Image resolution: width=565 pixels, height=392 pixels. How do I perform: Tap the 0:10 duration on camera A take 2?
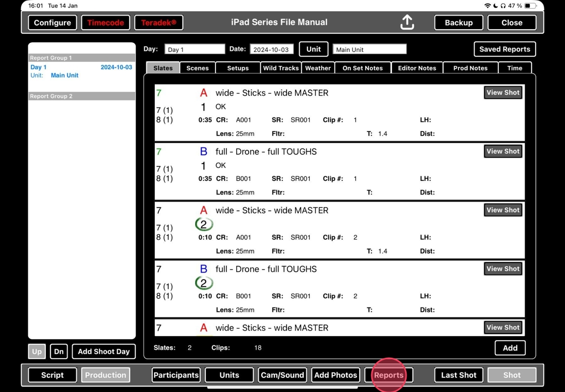click(x=205, y=237)
